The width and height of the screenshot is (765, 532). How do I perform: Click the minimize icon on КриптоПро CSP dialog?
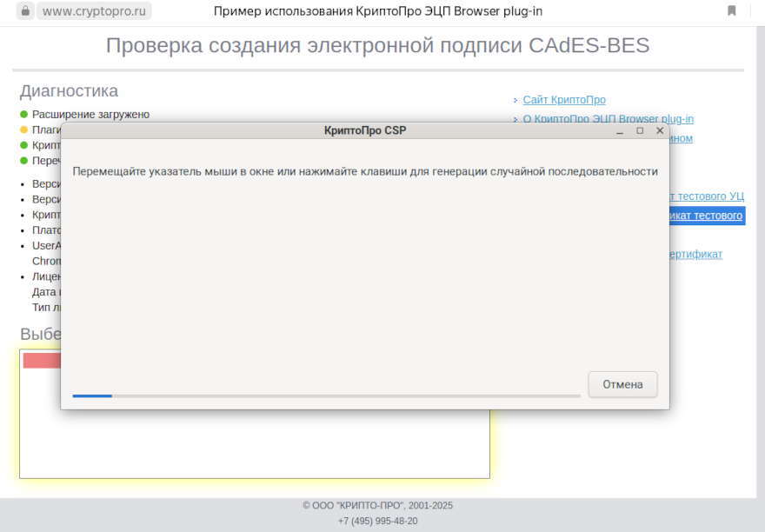619,130
